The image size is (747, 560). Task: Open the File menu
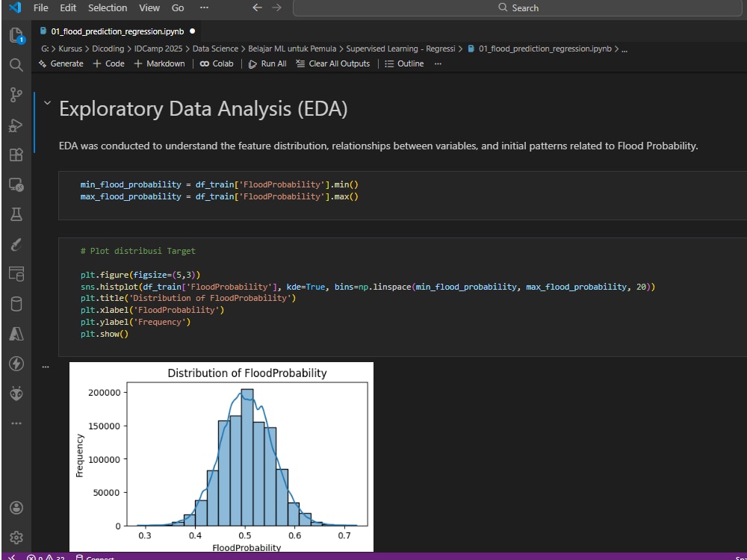[40, 7]
